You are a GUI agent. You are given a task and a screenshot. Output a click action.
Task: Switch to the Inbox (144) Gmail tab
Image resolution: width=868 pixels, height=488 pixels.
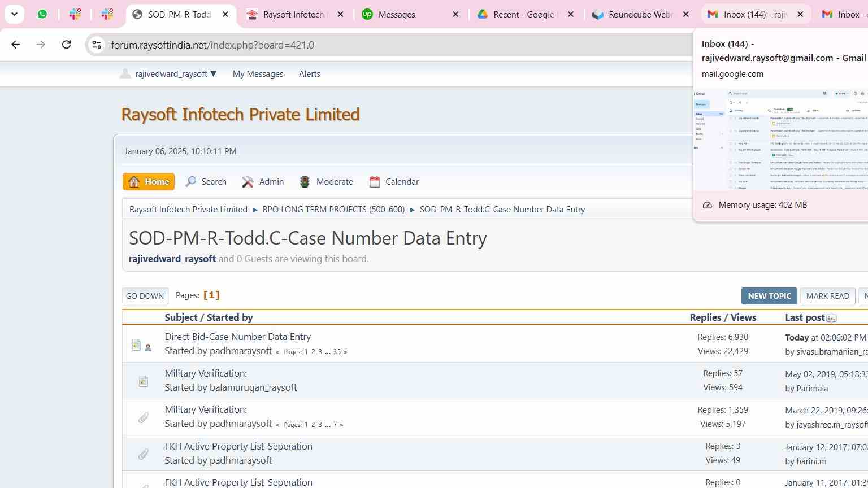coord(756,14)
